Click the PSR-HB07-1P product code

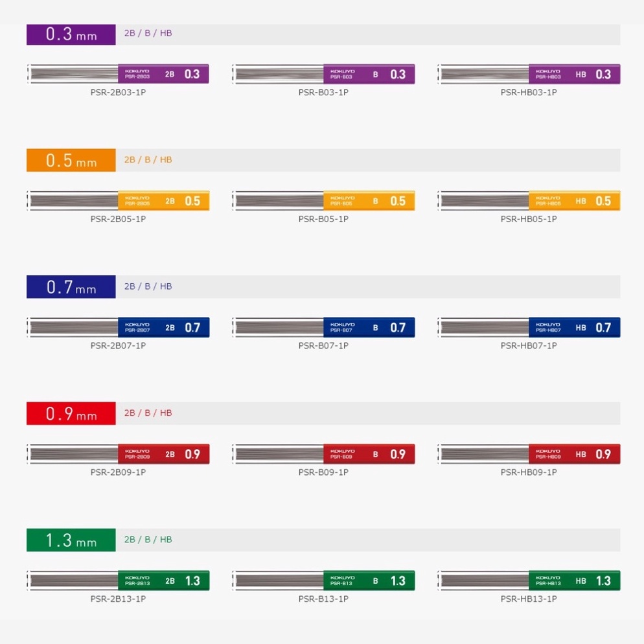pyautogui.click(x=529, y=345)
